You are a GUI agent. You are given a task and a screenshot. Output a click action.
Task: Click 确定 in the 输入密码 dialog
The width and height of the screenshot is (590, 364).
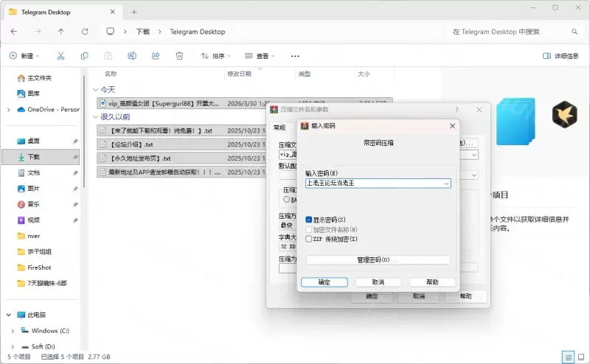click(324, 282)
